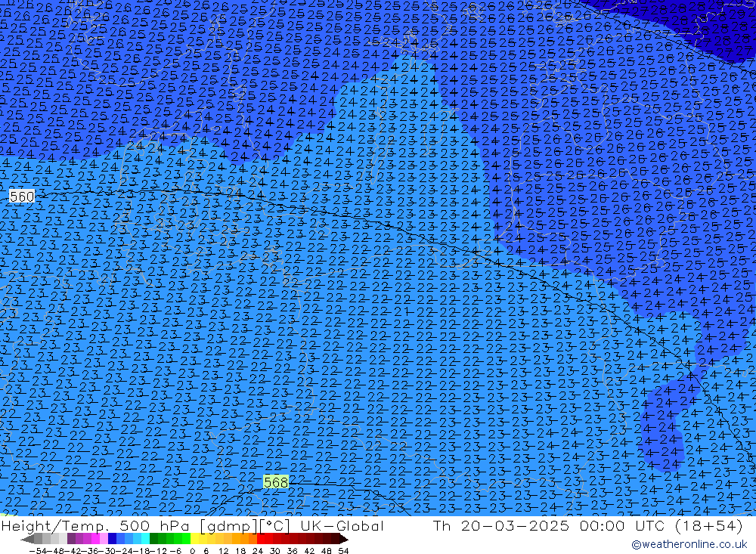Click the legend value '12'
Screen dimensions: 756x554
click(x=224, y=551)
